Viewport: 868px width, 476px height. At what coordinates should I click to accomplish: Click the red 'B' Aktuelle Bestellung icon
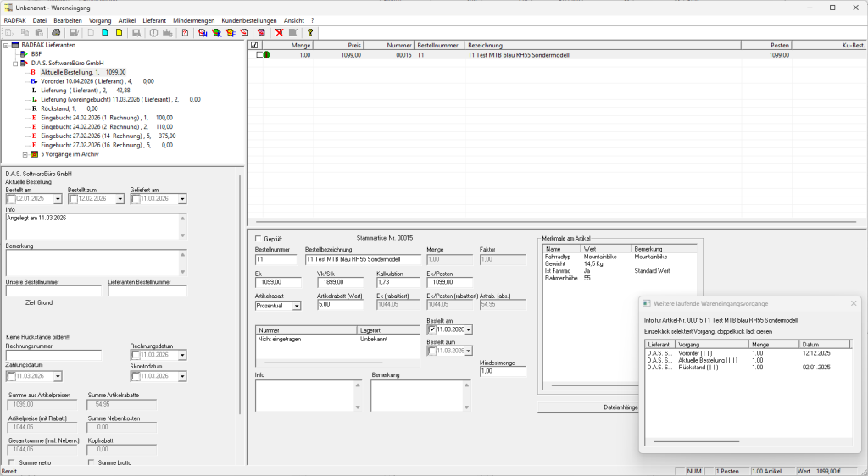(x=33, y=72)
